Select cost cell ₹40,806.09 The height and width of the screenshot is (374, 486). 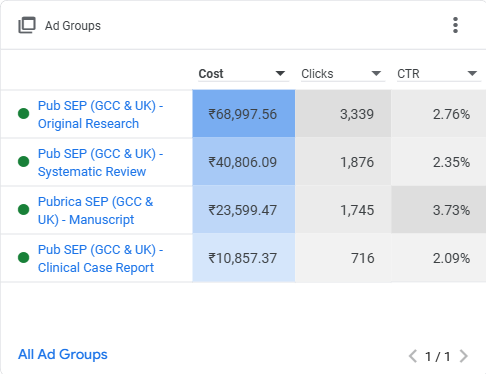coord(244,162)
